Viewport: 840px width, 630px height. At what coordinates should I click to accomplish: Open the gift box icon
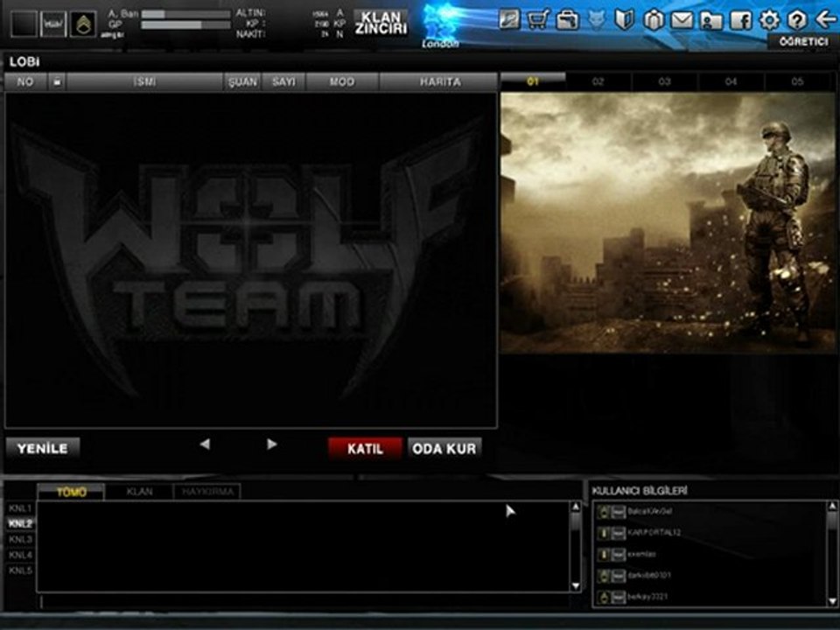pos(654,20)
